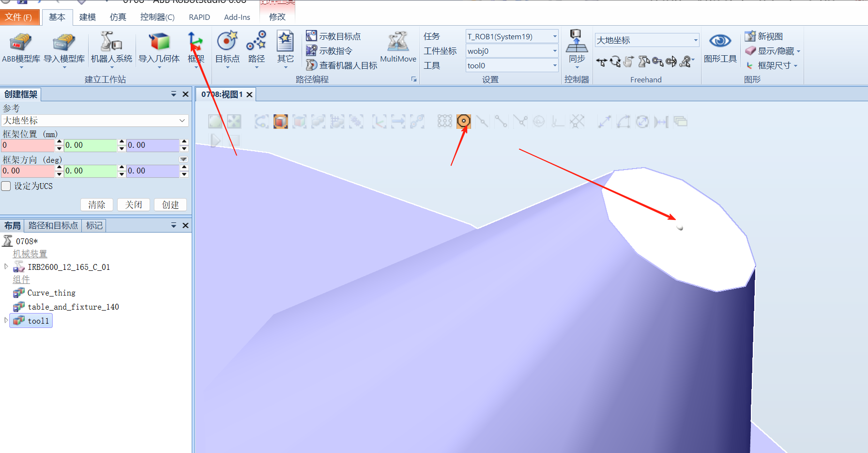Toggle Snap End icon
The width and height of the screenshot is (868, 453).
[x=501, y=121]
